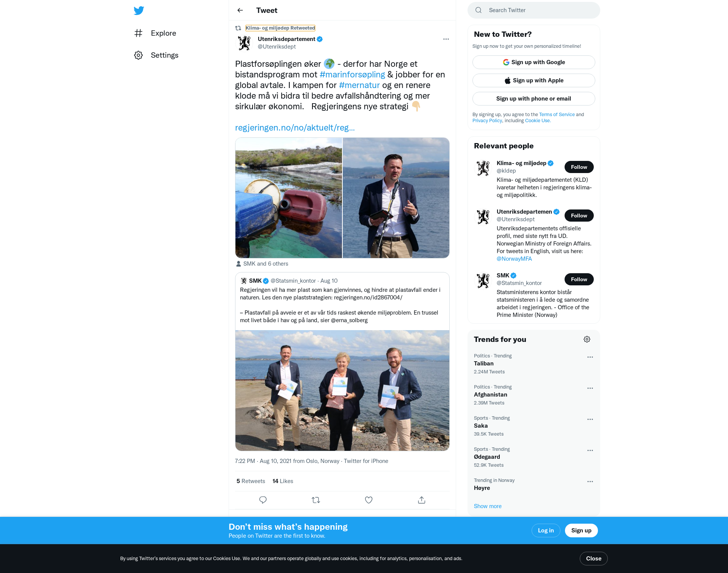Open Afghanistan trending topic
The height and width of the screenshot is (573, 728).
[491, 395]
